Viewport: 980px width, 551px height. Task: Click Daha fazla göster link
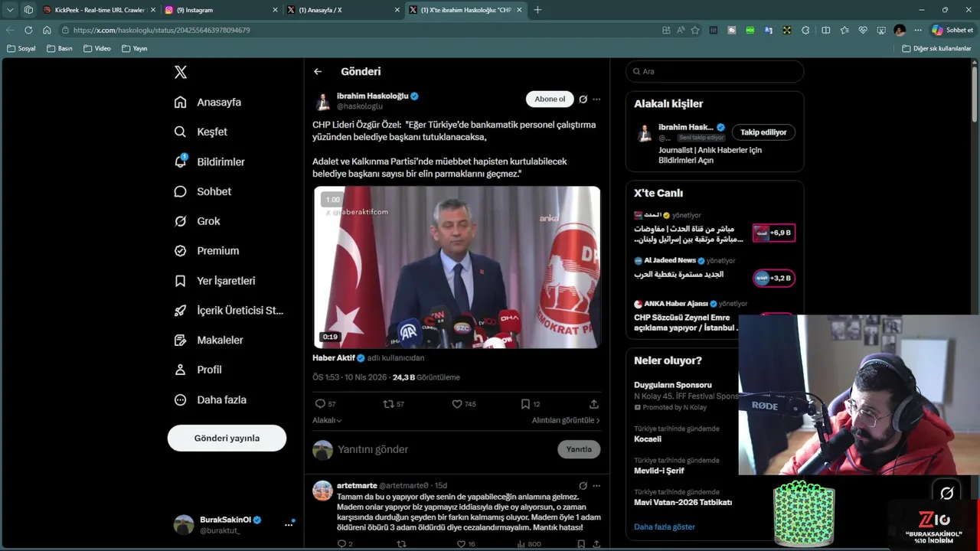[x=665, y=527]
